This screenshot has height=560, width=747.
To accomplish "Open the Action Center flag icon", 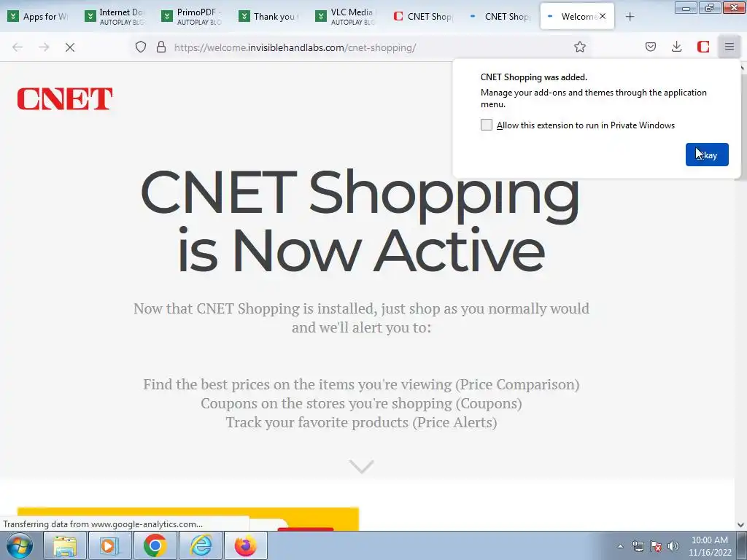I will [656, 546].
